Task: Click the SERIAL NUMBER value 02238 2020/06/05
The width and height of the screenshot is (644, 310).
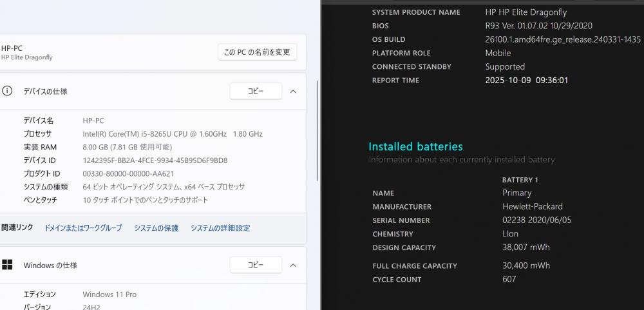Action: coord(537,220)
